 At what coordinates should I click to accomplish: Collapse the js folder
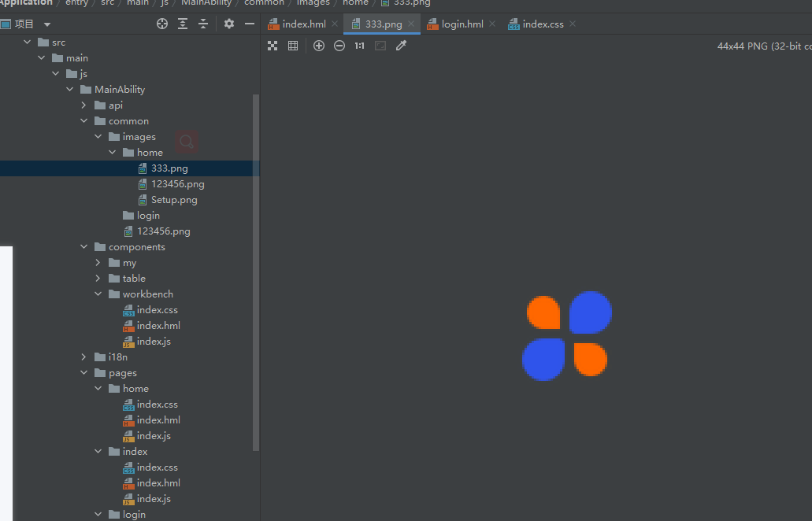55,73
